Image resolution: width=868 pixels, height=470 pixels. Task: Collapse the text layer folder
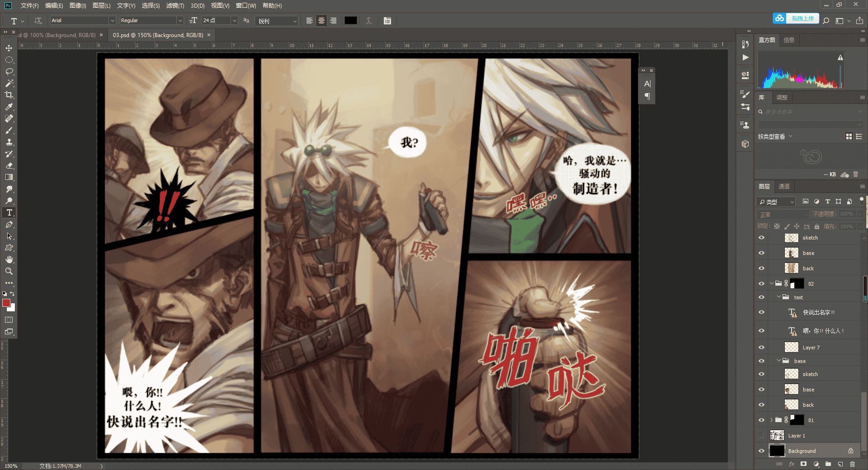779,297
